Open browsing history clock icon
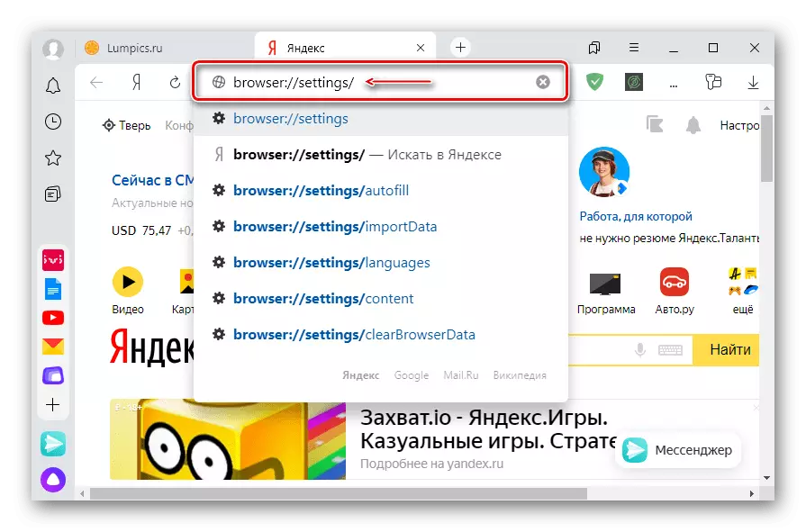Viewport: 806px width, 532px height. (x=53, y=122)
